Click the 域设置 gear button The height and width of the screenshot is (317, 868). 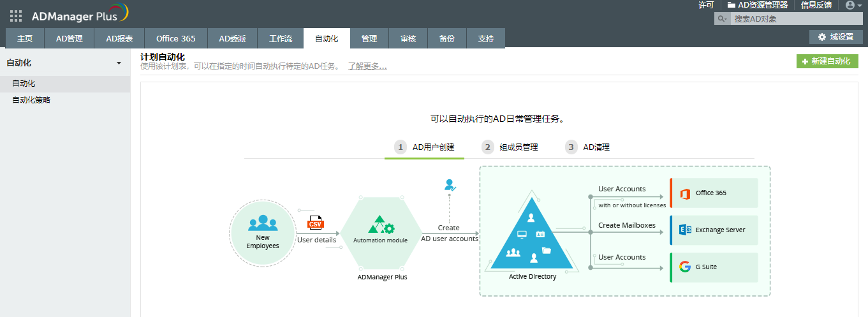pyautogui.click(x=835, y=37)
